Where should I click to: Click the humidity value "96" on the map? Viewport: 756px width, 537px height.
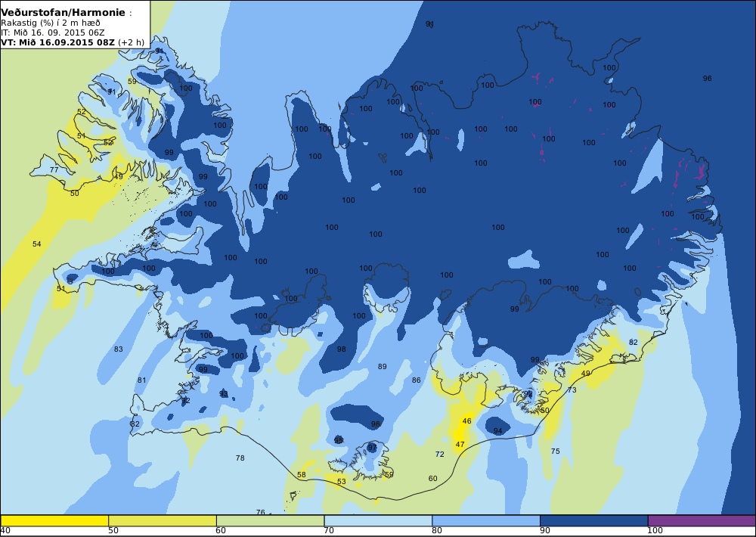coord(708,78)
